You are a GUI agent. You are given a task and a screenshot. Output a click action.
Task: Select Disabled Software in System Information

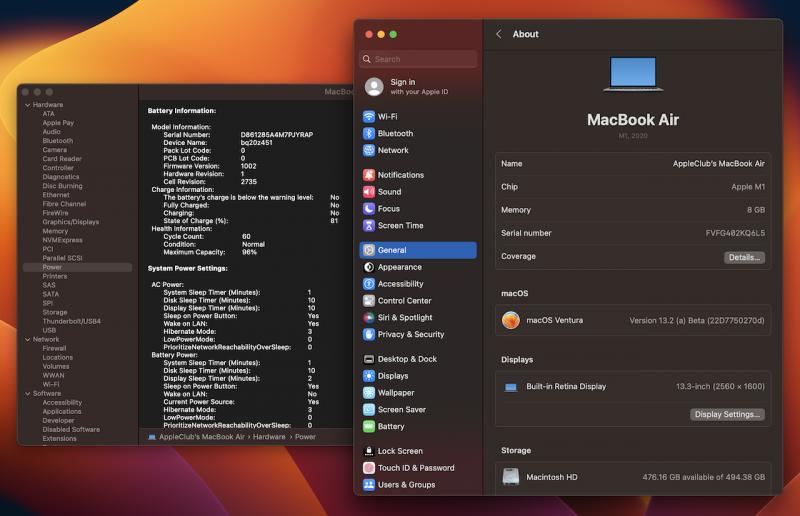71,430
